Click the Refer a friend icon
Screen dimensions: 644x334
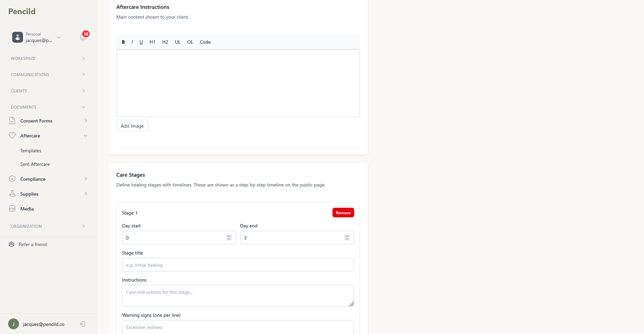coord(11,244)
